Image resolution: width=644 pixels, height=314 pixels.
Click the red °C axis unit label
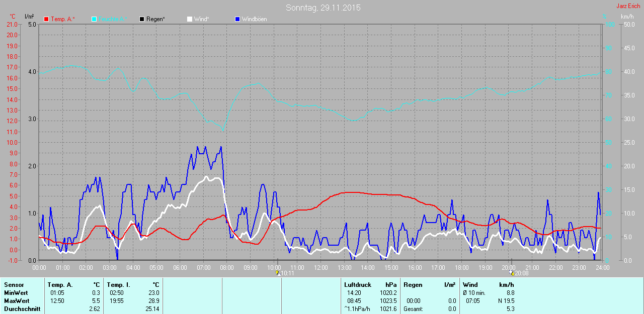[x=13, y=17]
